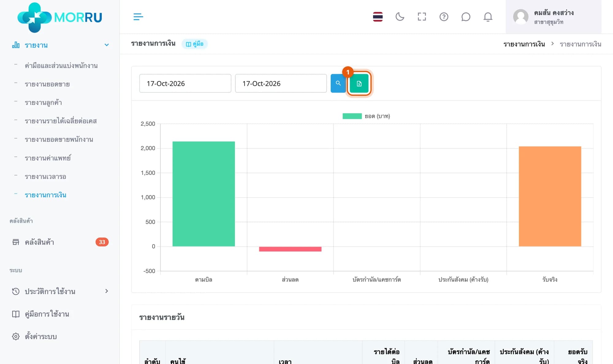Viewport: 613px width, 364px height.
Task: Export report with the green Excel button
Action: click(359, 83)
